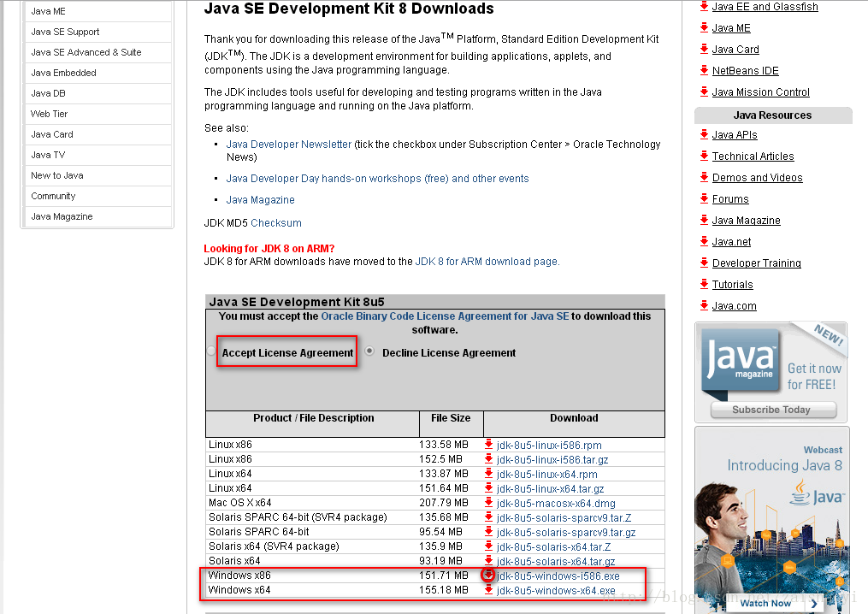Click download icon beside jdk-8u5-solaris-x64.tar.Z

(x=488, y=546)
